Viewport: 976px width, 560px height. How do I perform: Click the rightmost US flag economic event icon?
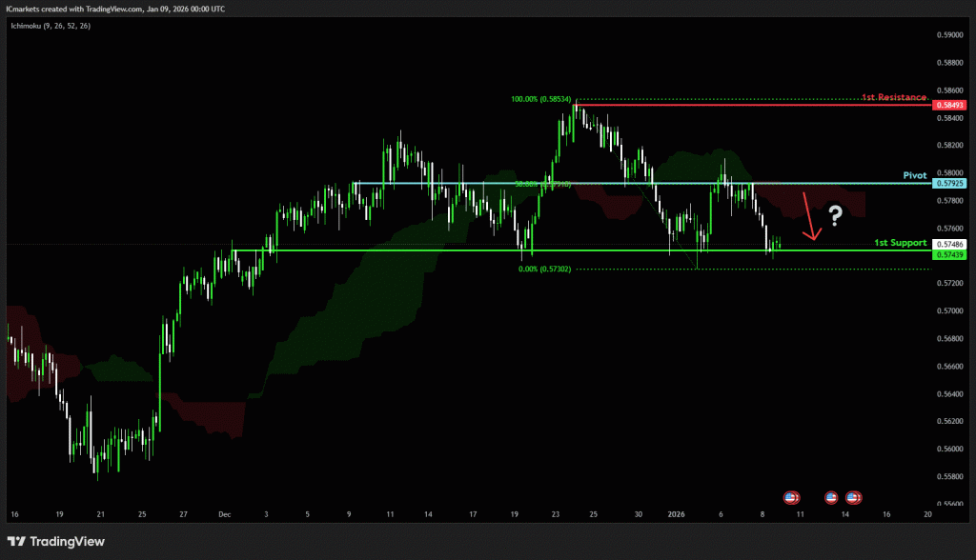(853, 497)
